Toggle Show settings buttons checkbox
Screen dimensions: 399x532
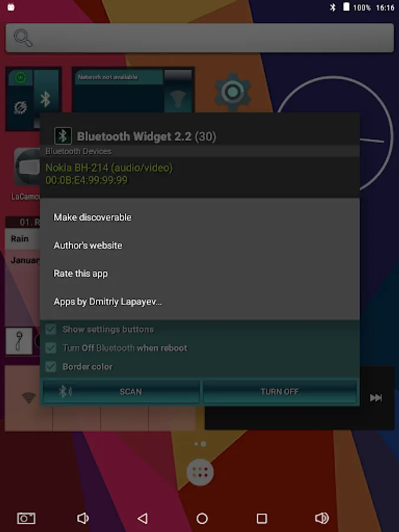point(51,329)
